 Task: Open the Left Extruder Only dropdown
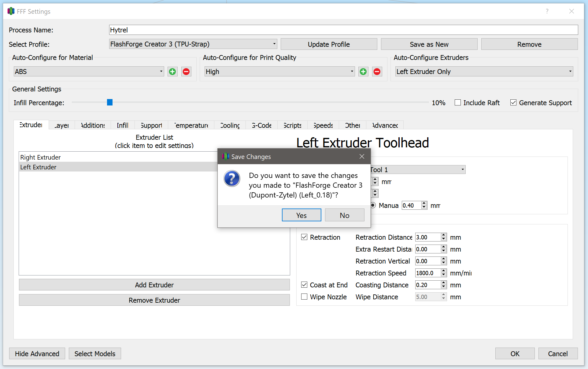click(484, 72)
